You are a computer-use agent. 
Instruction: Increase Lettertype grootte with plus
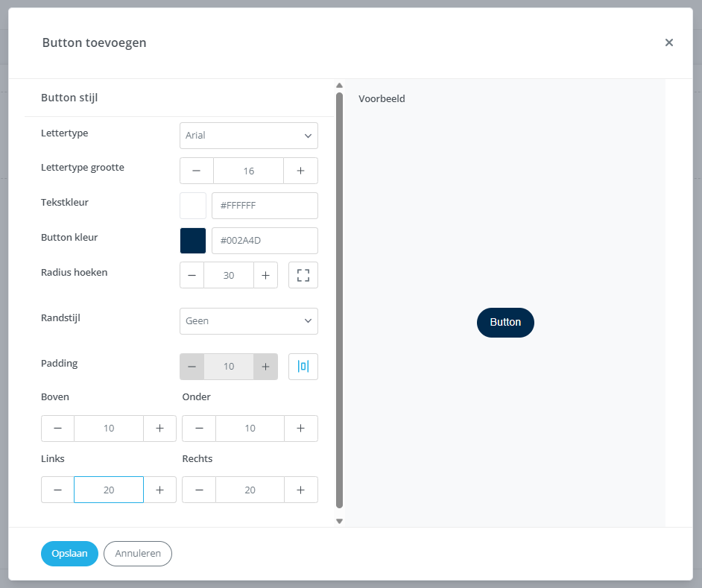click(300, 171)
